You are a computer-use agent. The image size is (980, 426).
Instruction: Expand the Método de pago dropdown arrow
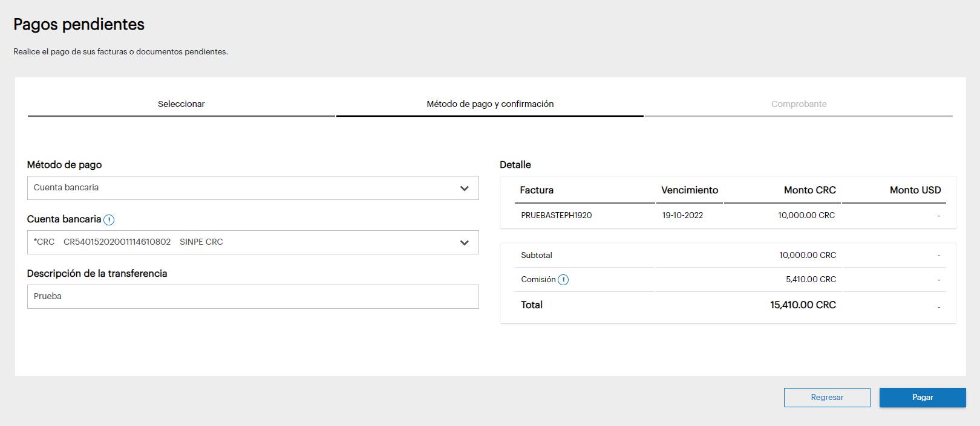(x=464, y=189)
